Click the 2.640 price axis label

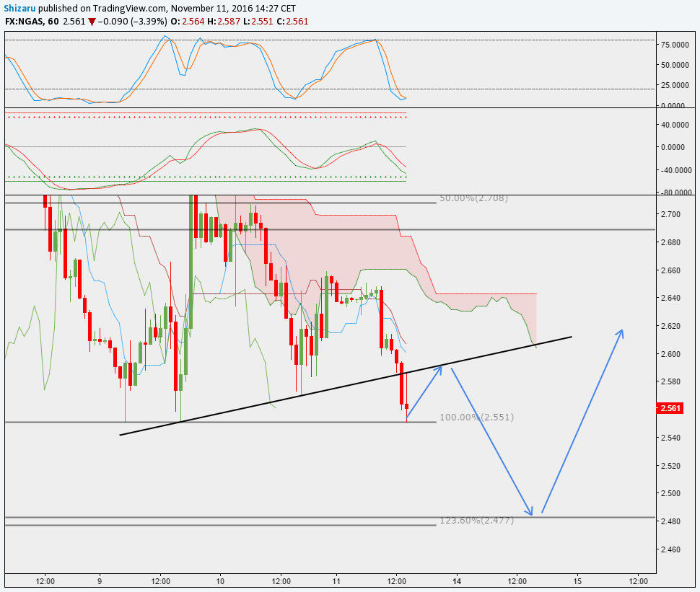(x=670, y=298)
